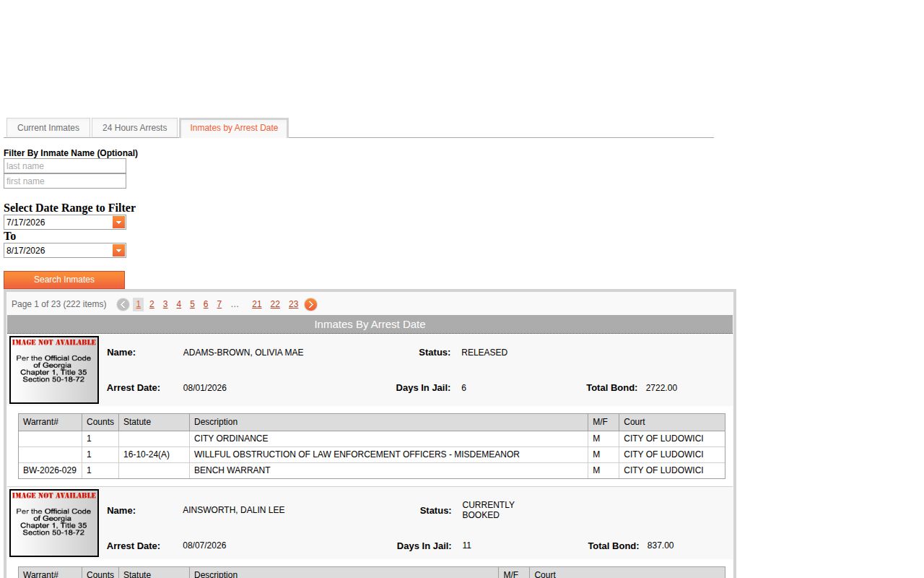Image resolution: width=924 pixels, height=578 pixels.
Task: Jump to results page 7
Action: pyautogui.click(x=219, y=304)
